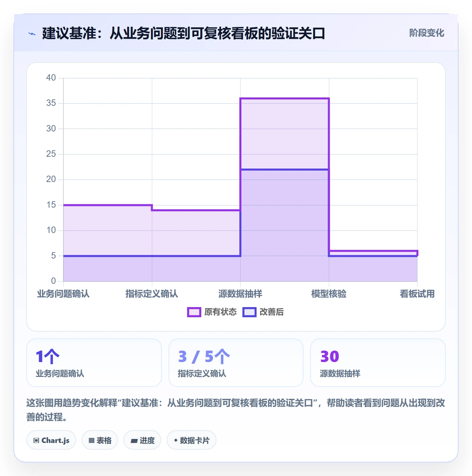Click the 1个 业务问题确认 data card
472x476 pixels.
click(94, 363)
